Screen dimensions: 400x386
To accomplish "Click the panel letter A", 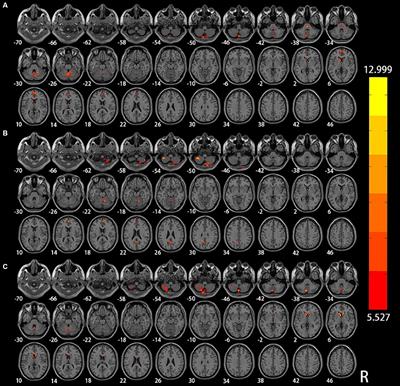I will (x=4, y=5).
